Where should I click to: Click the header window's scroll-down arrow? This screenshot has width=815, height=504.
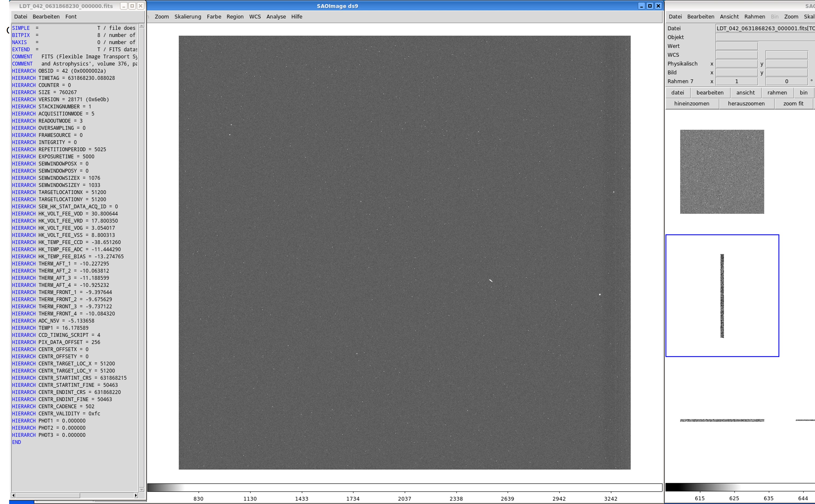click(142, 490)
